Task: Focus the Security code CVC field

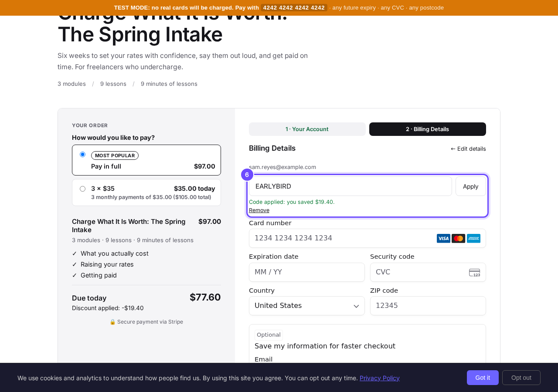Action: click(x=428, y=272)
